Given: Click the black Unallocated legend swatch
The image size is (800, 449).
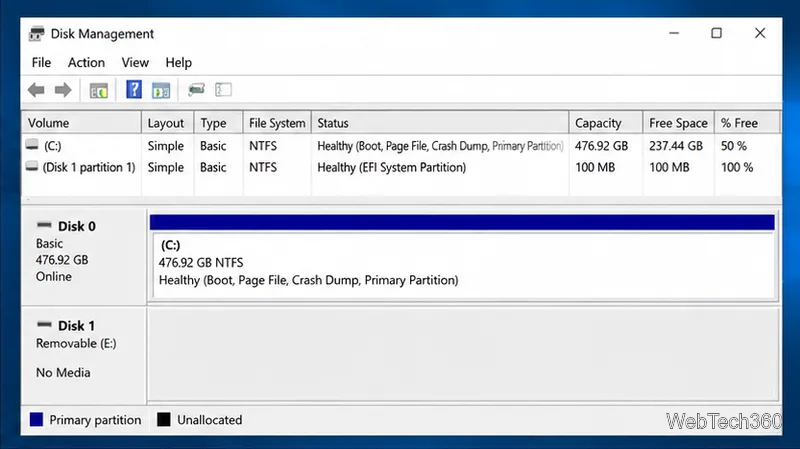Looking at the screenshot, I should coord(164,419).
